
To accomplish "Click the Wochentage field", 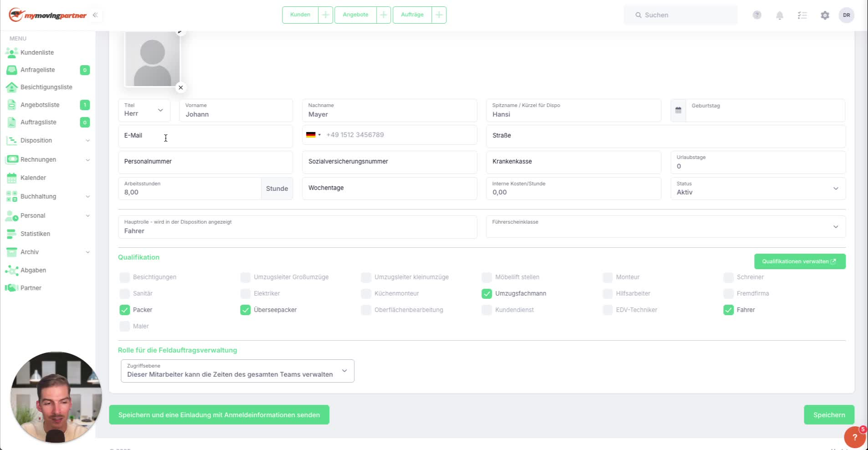I will [x=390, y=188].
